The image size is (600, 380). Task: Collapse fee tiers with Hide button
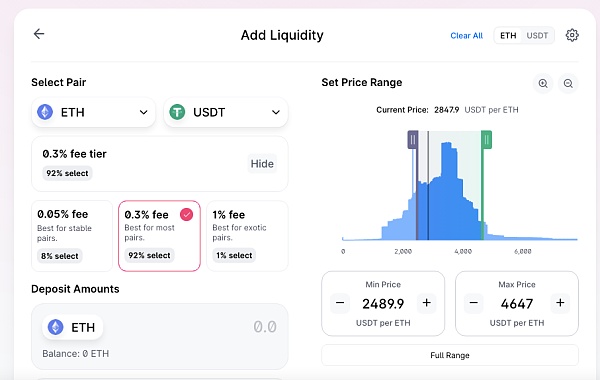point(262,164)
